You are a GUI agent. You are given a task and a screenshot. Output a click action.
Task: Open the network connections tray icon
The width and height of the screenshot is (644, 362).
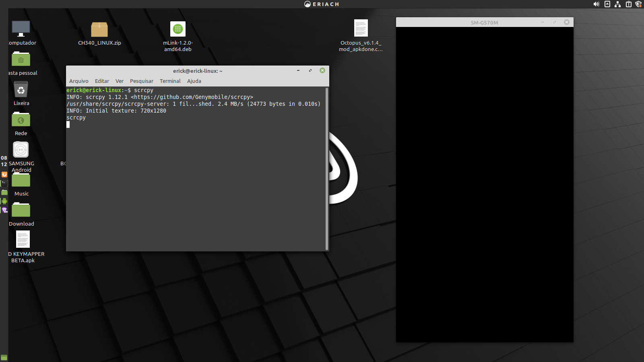pos(617,4)
